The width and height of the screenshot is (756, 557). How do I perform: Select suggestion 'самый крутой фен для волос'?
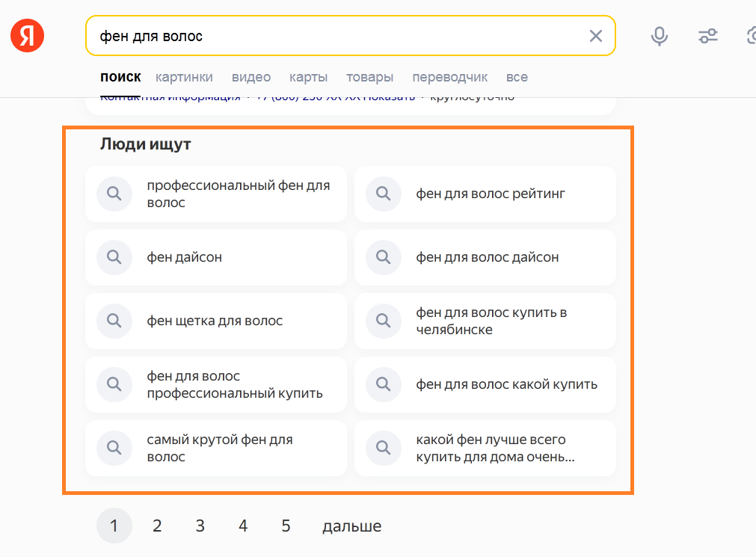219,448
